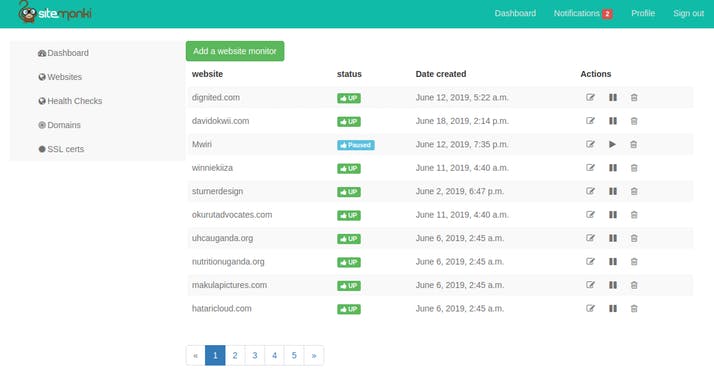
Task: Click the sitemonki logo
Action: 55,12
